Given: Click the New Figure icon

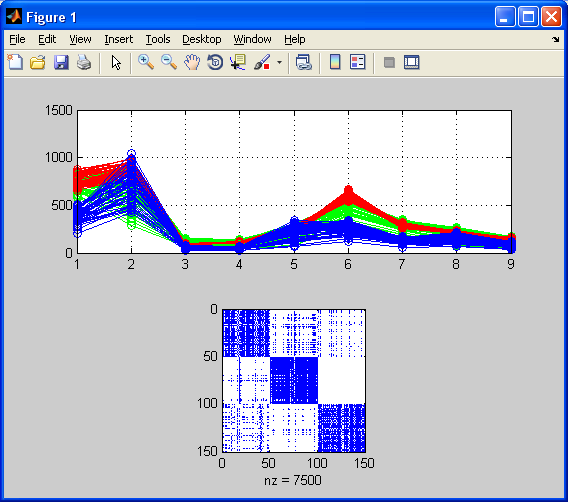Looking at the screenshot, I should (x=15, y=62).
